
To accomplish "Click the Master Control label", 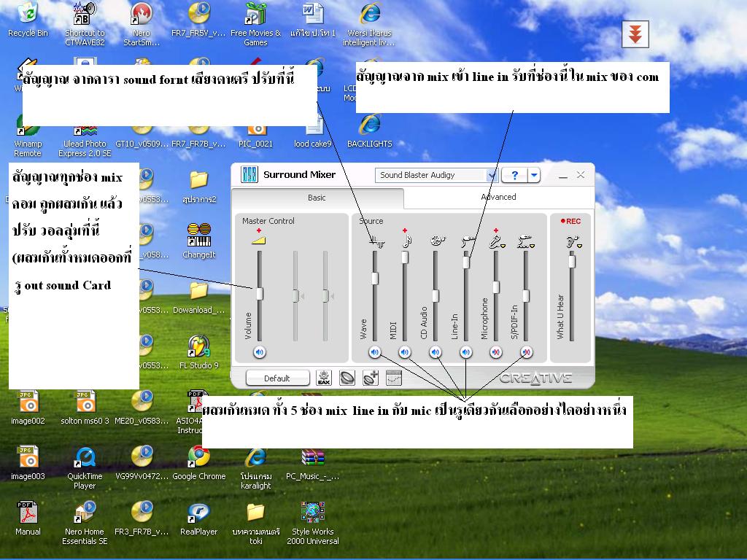I will (268, 221).
